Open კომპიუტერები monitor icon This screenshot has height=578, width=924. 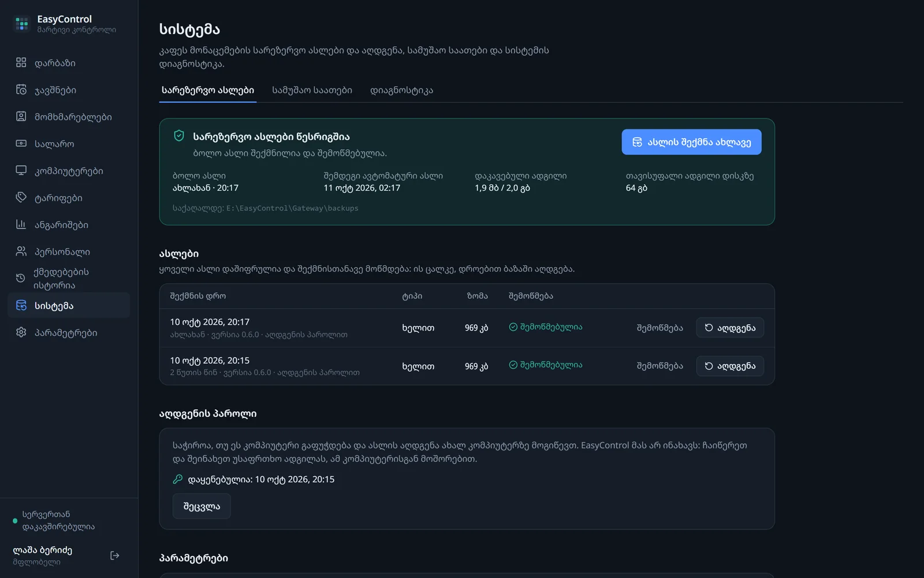[21, 171]
